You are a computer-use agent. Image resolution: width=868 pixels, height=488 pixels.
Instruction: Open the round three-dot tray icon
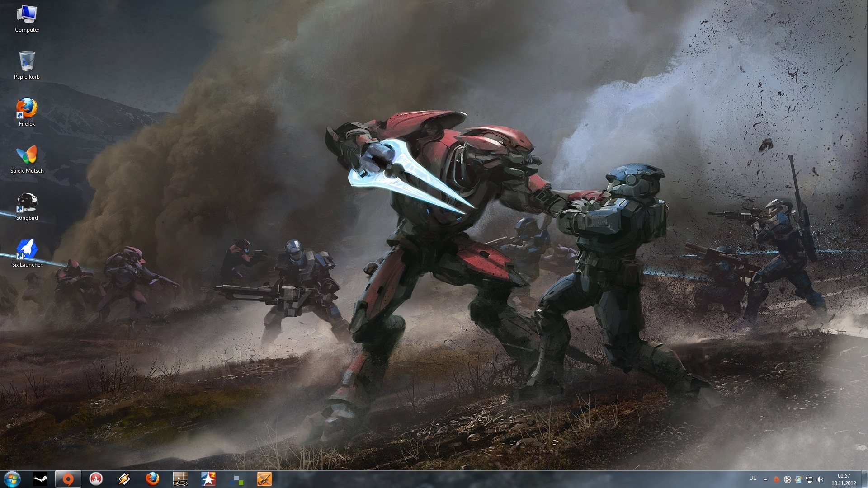[x=787, y=479]
